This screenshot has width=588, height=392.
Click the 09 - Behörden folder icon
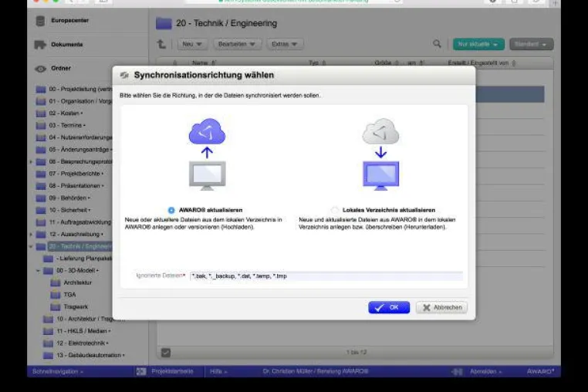(41, 198)
